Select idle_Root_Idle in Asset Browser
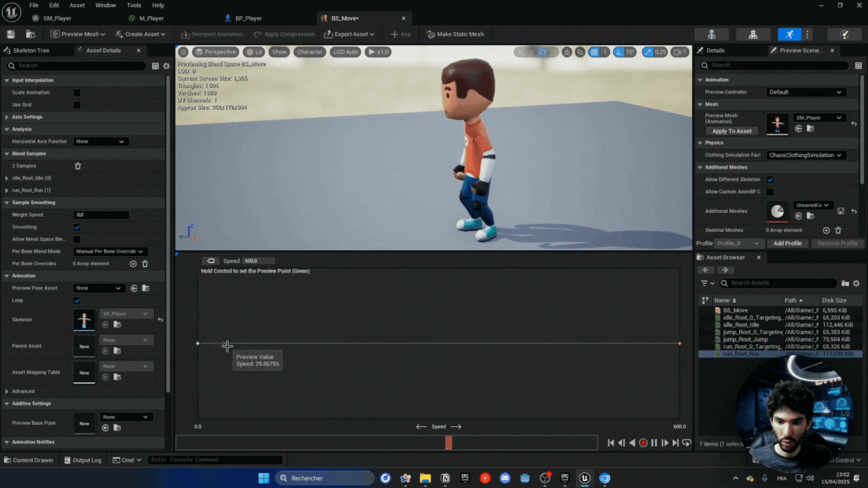 coord(741,325)
